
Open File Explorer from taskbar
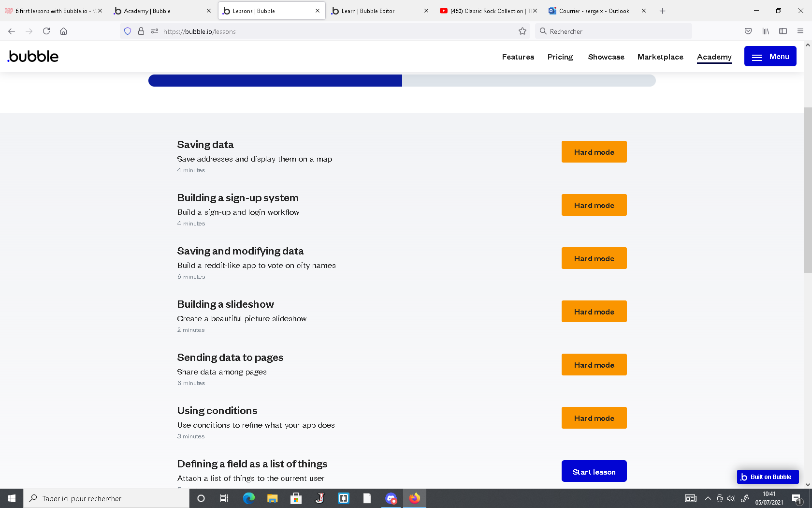[x=272, y=498]
